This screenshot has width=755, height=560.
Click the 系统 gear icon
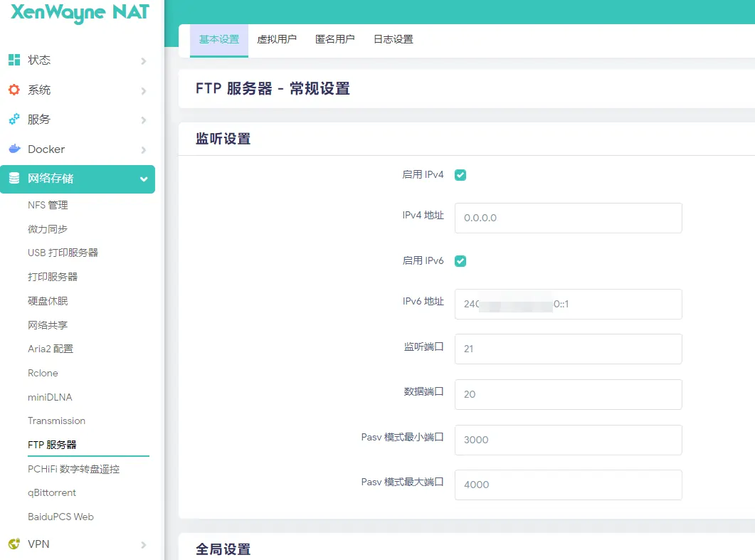pyautogui.click(x=14, y=90)
